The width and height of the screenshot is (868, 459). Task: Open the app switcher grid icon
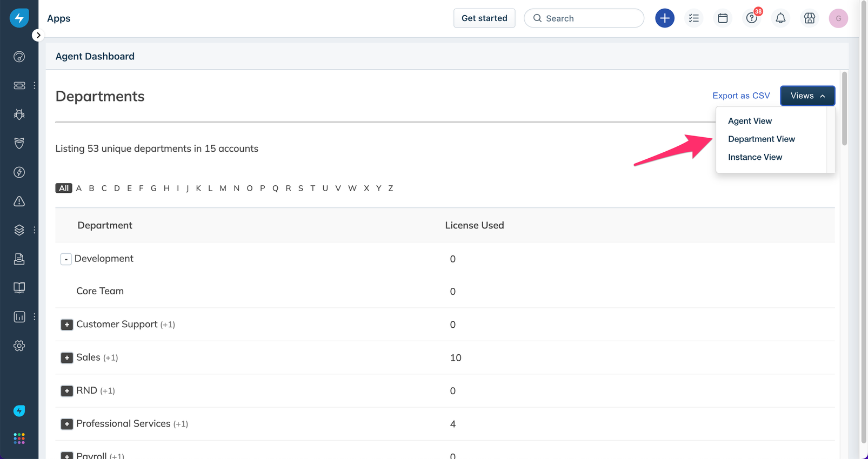point(19,438)
